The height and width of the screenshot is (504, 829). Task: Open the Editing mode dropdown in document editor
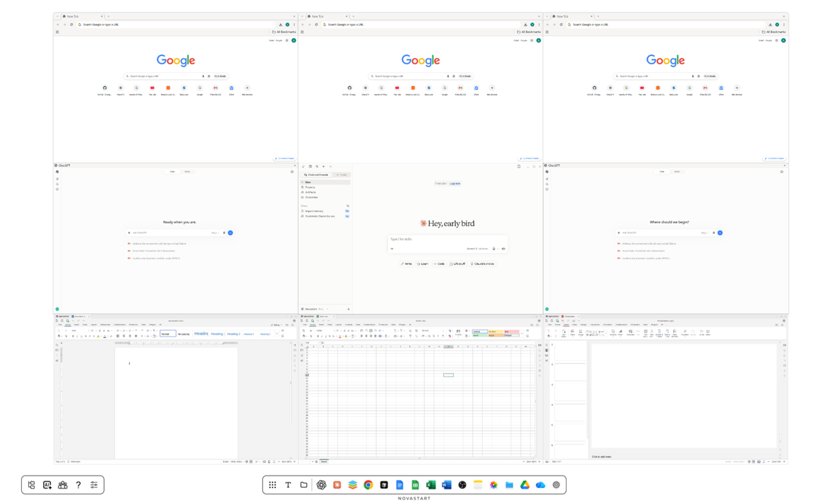coord(276,325)
